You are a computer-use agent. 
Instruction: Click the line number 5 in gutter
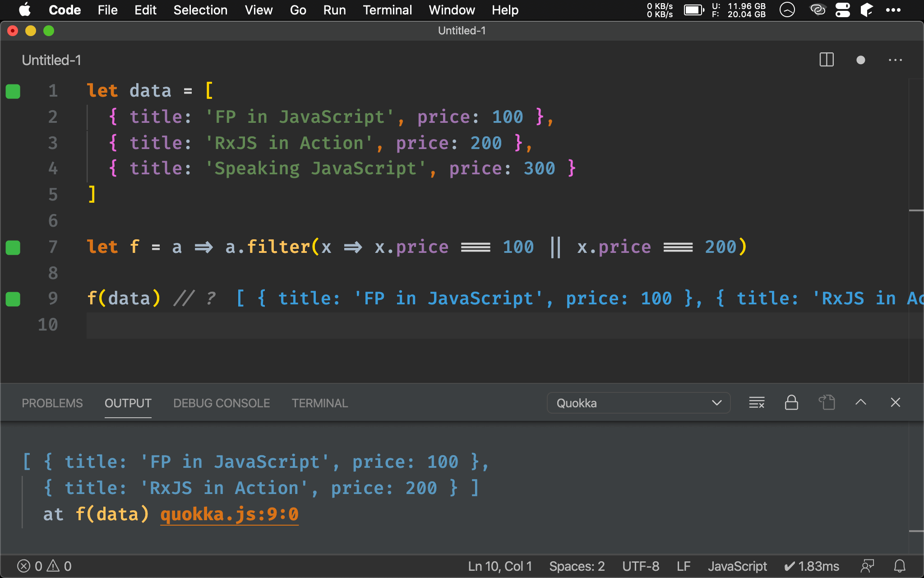pos(53,195)
